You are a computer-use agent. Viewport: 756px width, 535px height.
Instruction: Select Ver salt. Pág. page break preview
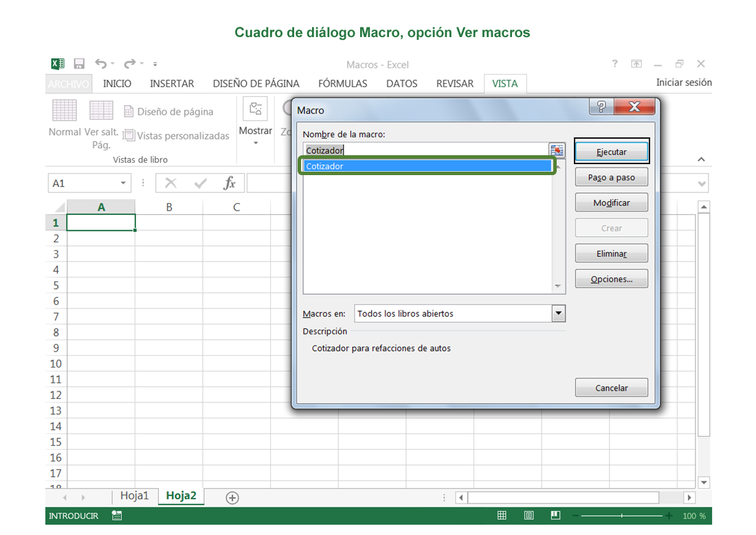pos(101,124)
